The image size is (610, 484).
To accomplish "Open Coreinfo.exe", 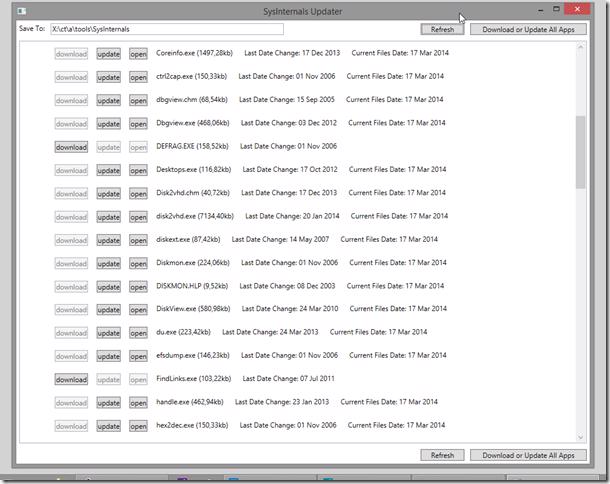I will click(138, 54).
